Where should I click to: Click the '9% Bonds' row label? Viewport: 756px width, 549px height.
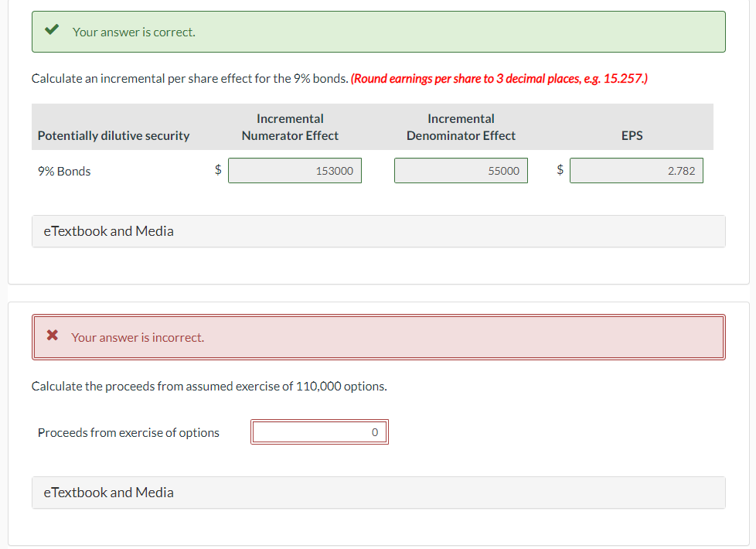pyautogui.click(x=64, y=171)
